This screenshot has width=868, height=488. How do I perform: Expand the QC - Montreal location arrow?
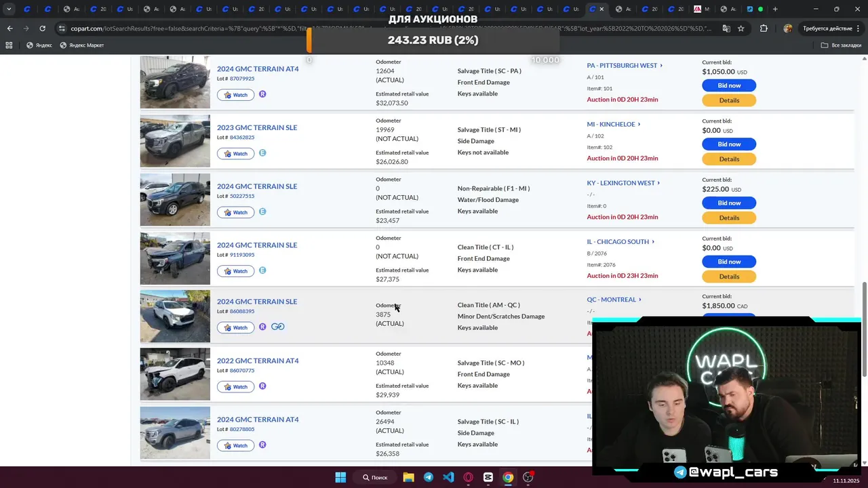pyautogui.click(x=639, y=300)
